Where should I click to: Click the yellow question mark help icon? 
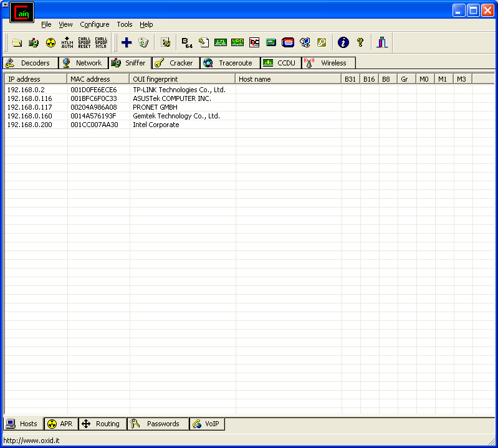pyautogui.click(x=360, y=42)
